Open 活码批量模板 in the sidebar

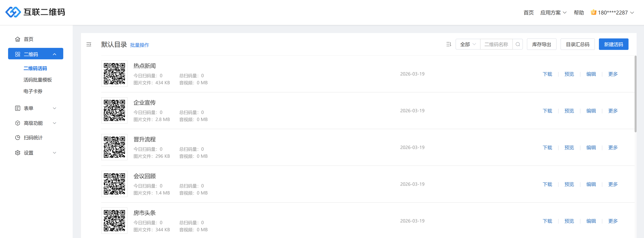pyautogui.click(x=38, y=80)
